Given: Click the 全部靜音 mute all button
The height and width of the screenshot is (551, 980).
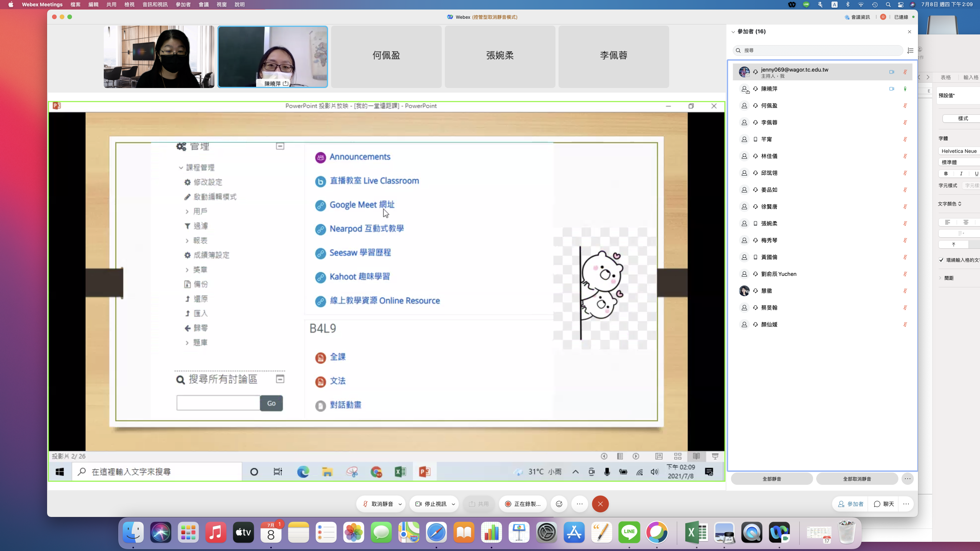Looking at the screenshot, I should pos(771,479).
